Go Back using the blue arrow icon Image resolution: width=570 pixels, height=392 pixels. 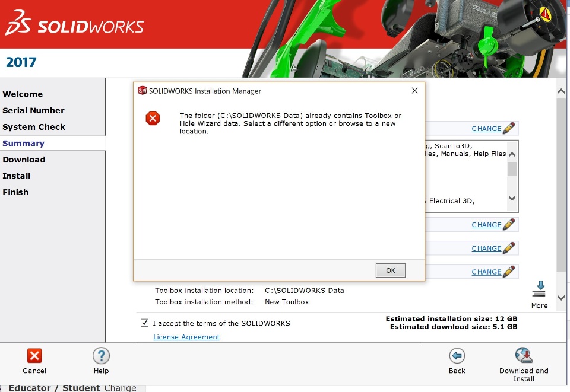click(x=457, y=356)
